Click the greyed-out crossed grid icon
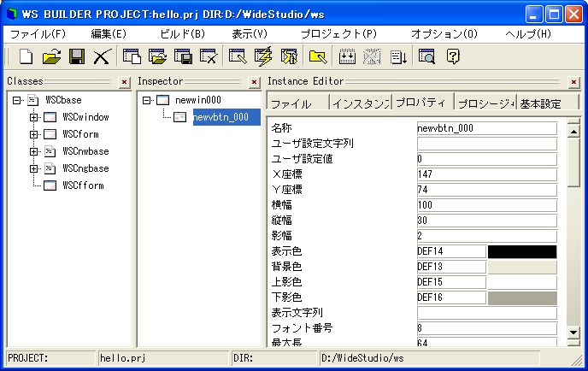The image size is (588, 371). click(x=372, y=57)
